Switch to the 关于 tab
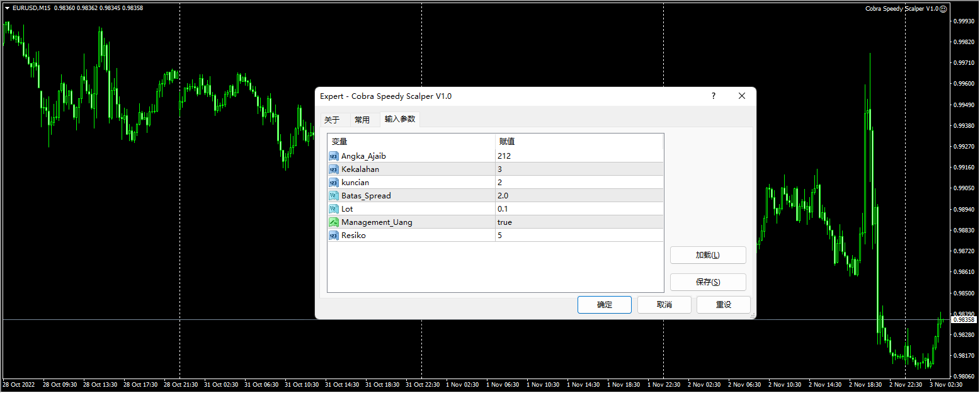 [x=334, y=119]
